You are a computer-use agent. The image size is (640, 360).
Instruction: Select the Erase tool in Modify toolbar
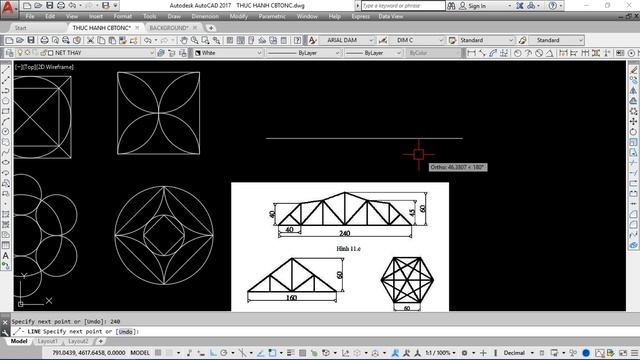click(x=633, y=70)
